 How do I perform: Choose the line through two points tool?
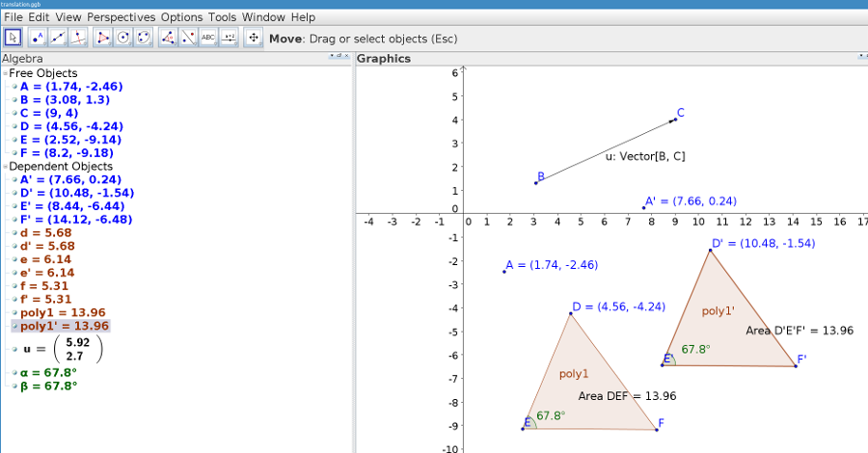(58, 38)
